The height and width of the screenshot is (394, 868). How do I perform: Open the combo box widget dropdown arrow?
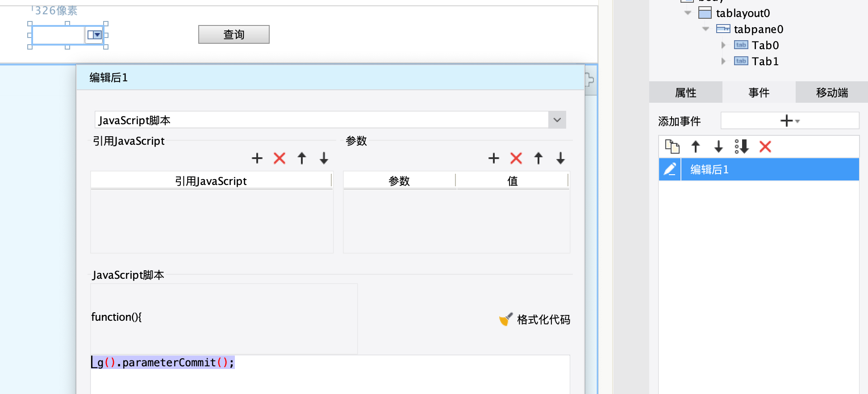[x=95, y=35]
